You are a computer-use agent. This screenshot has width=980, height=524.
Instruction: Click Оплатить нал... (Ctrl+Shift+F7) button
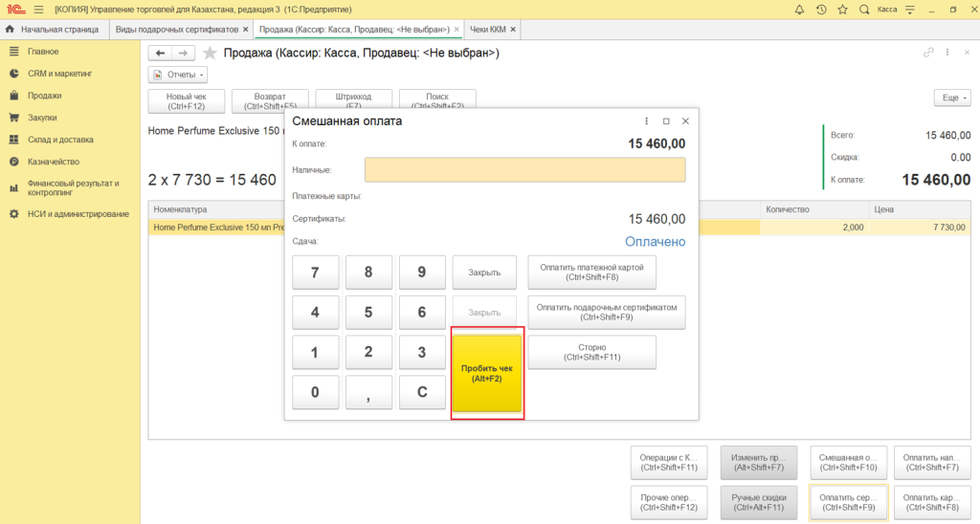pyautogui.click(x=932, y=463)
